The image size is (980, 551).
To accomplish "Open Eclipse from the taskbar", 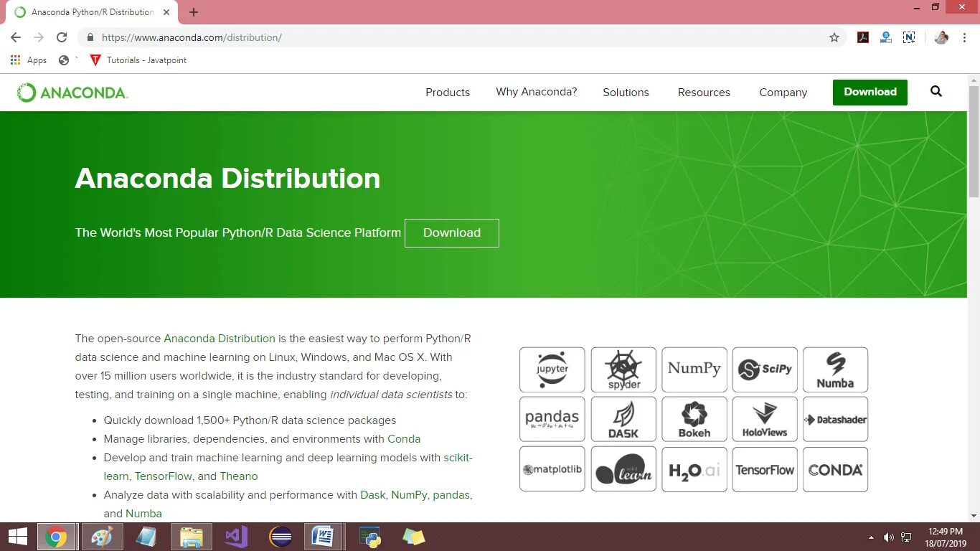I will click(281, 537).
